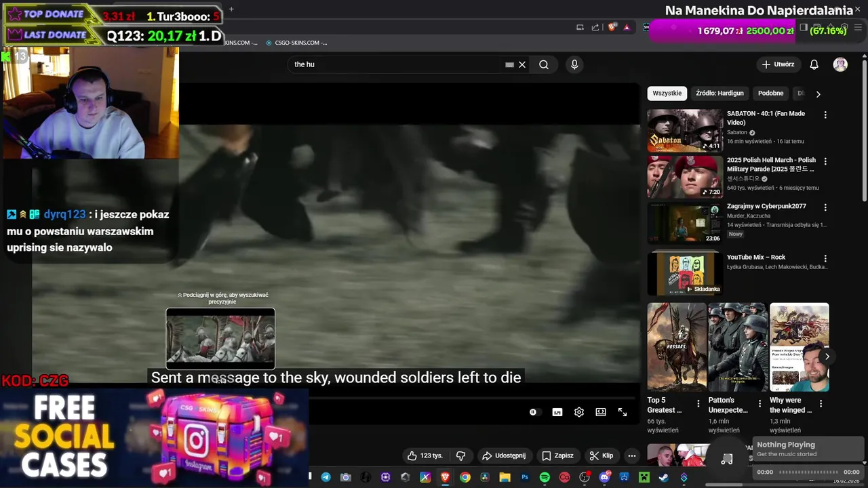Click the Udostępnij share button
The width and height of the screenshot is (868, 488).
point(504,455)
